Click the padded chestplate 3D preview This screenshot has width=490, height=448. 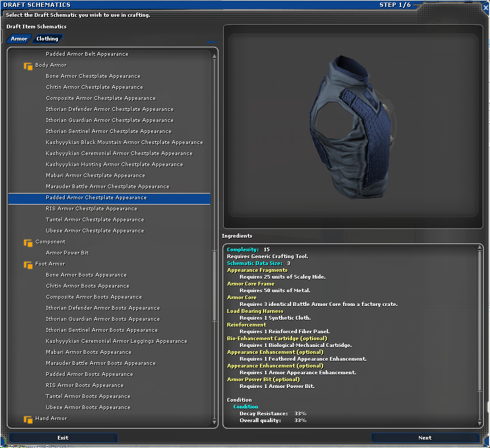[x=352, y=126]
